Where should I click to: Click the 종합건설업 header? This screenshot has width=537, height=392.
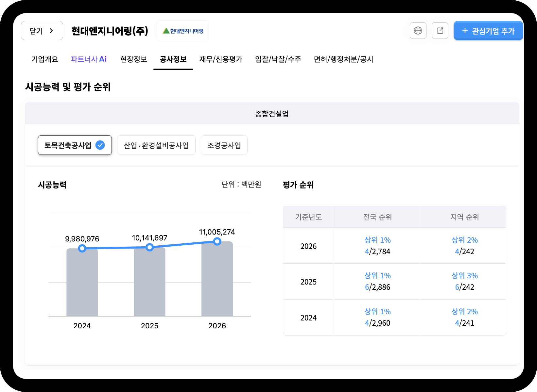[272, 114]
